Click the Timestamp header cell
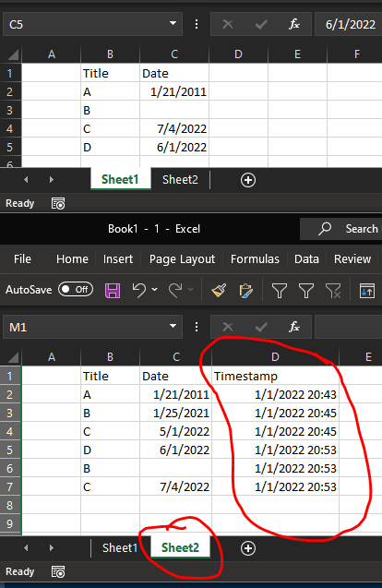Viewport: 382px width, 588px height. click(275, 376)
